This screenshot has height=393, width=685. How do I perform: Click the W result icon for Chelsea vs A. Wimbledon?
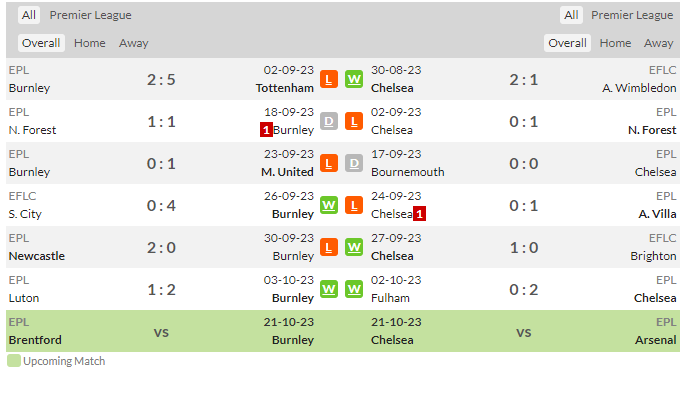pos(354,79)
